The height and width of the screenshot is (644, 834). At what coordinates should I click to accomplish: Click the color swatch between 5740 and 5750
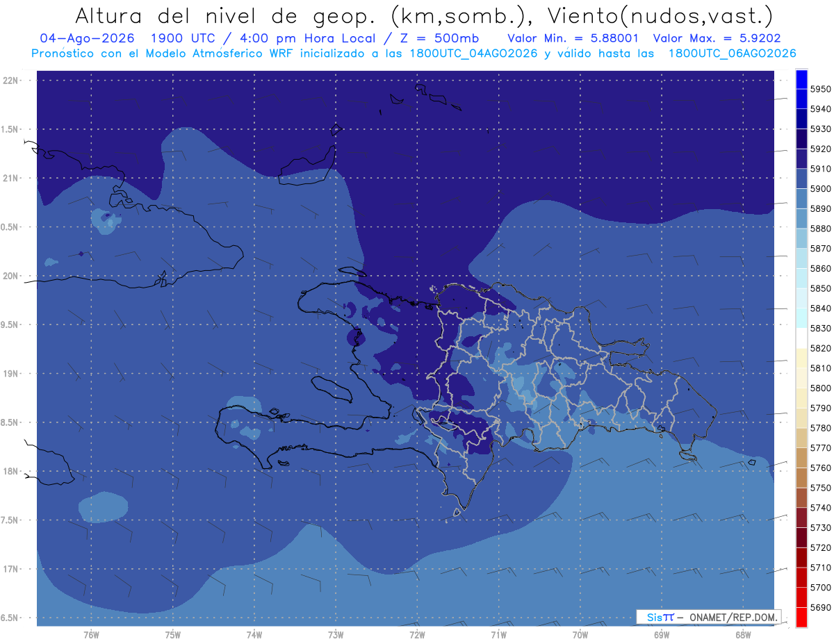[x=801, y=497]
